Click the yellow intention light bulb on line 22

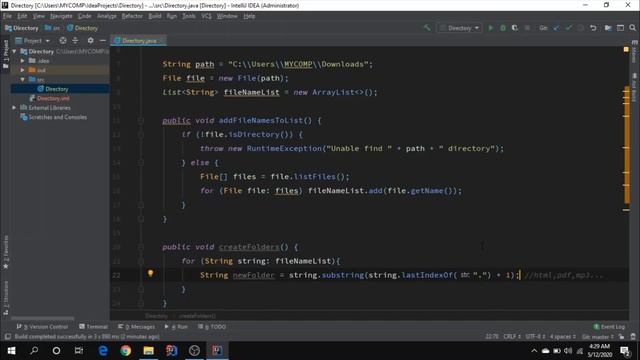(x=150, y=273)
